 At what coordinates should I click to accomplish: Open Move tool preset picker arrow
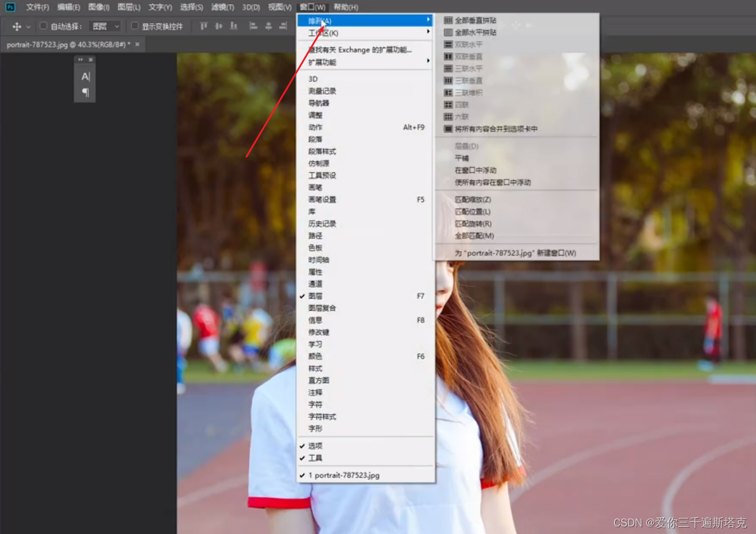point(28,27)
